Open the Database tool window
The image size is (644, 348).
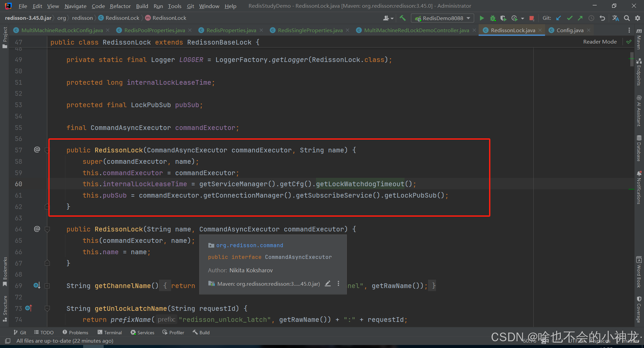pyautogui.click(x=639, y=148)
